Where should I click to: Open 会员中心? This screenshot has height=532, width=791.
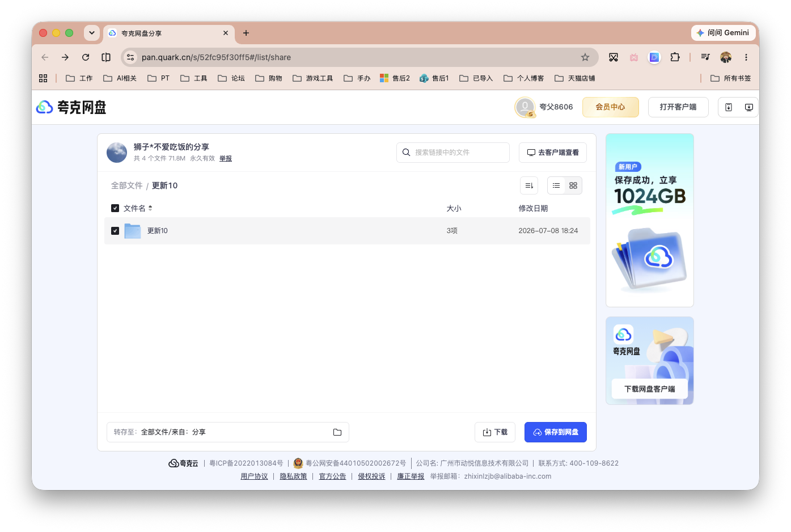click(611, 107)
